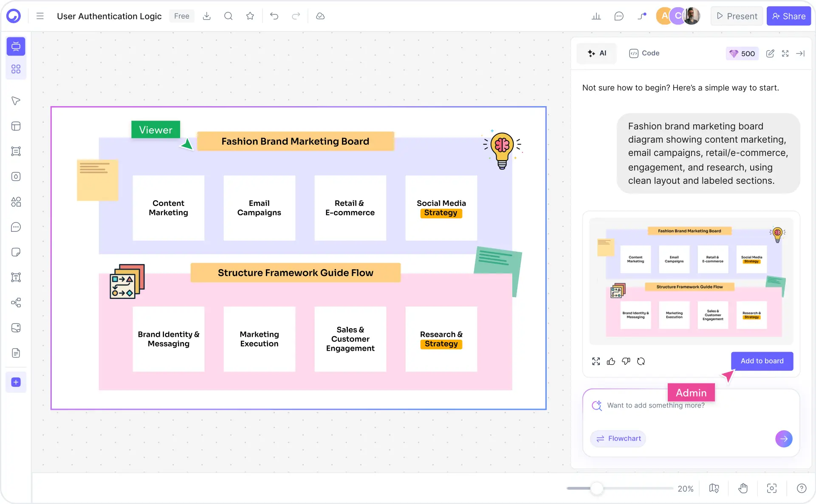This screenshot has width=816, height=504.
Task: Click the Add to board button
Action: tap(762, 361)
